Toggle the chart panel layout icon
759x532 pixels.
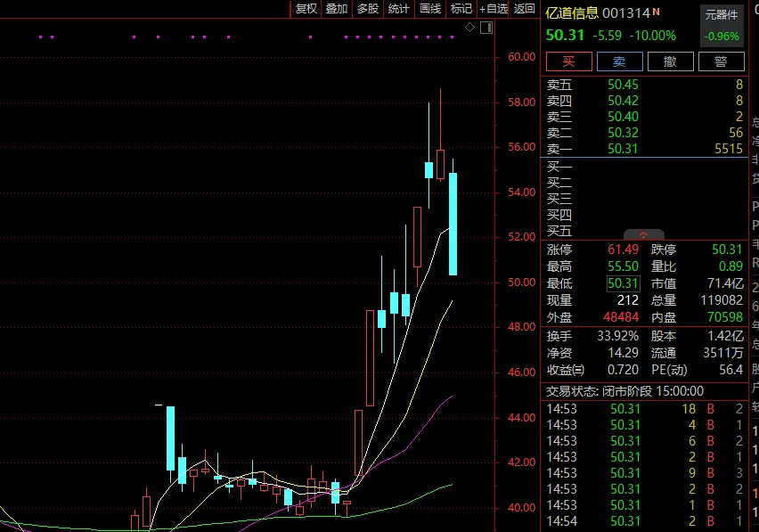pyautogui.click(x=486, y=29)
